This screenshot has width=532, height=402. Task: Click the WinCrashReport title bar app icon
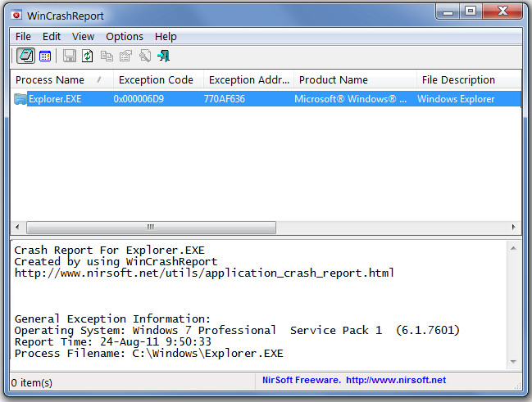point(16,16)
